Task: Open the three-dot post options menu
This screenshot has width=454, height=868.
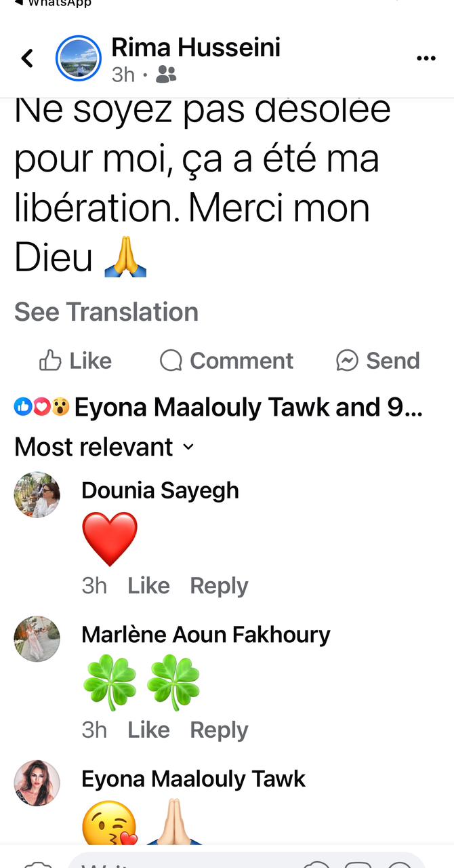Action: coord(426,58)
